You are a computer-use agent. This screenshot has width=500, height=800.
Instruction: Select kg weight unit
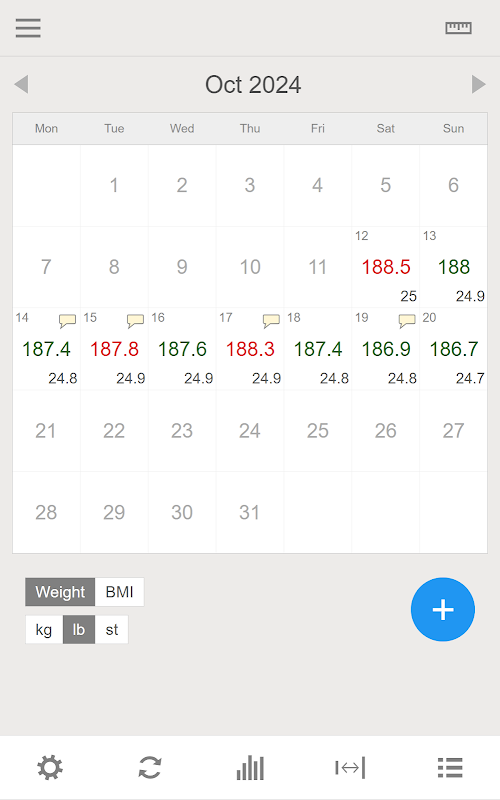point(44,630)
